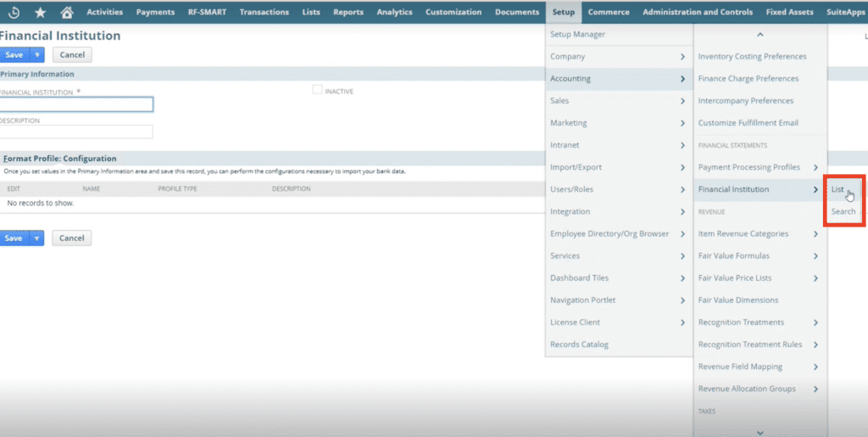The height and width of the screenshot is (437, 868).
Task: Choose Inventory Costing Preferences menu item
Action: click(x=752, y=57)
